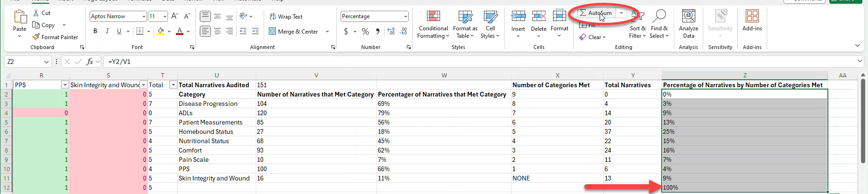Open the Find & Select menu
This screenshot has height=194, width=868.
coord(659,24)
